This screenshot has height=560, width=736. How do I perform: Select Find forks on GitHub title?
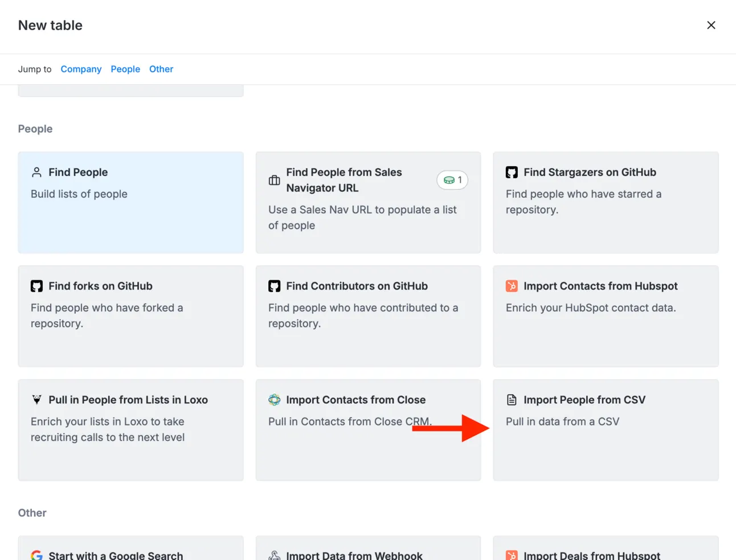coord(100,286)
